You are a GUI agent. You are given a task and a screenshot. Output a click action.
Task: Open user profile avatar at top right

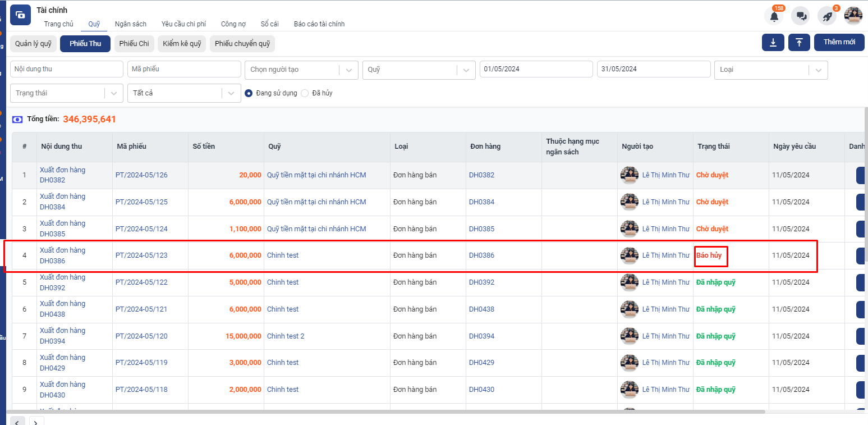click(x=853, y=16)
